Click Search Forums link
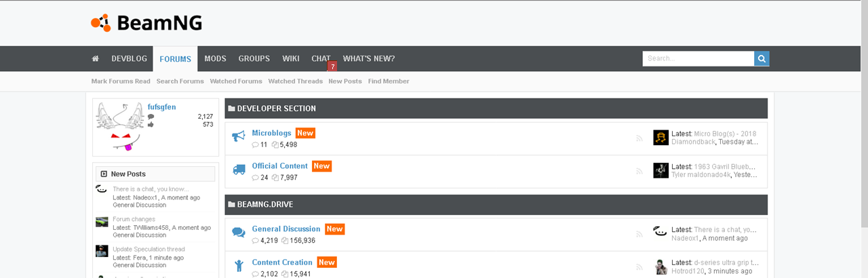Screen dimensions: 868x278 [x=180, y=81]
